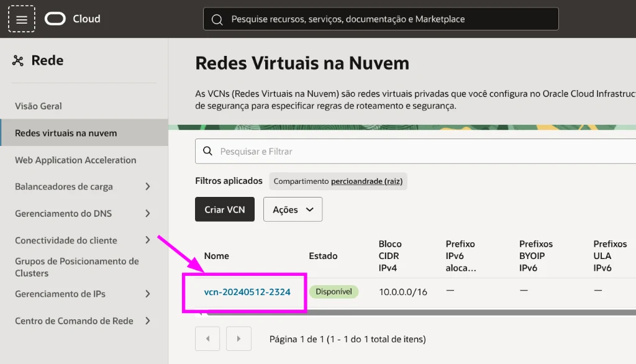Expand Conectividade do cliente chevron
Viewport: 636px width, 364px height.
(148, 240)
